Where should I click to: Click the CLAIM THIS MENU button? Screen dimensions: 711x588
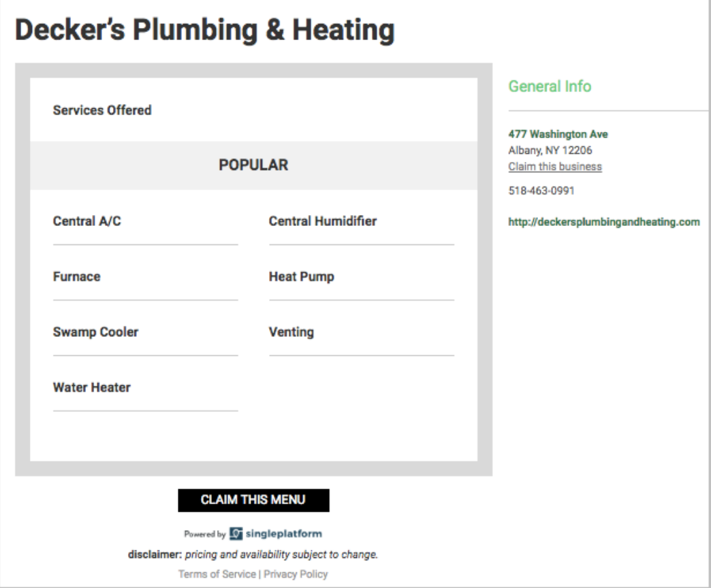253,500
